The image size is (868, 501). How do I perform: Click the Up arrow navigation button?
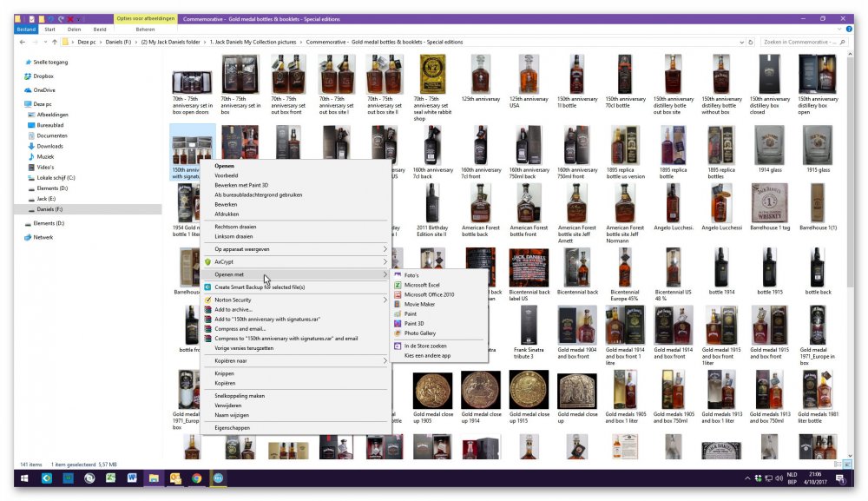[x=55, y=42]
